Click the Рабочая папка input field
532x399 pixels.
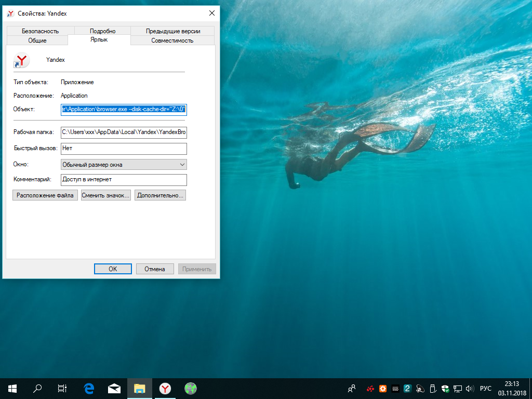click(x=124, y=132)
